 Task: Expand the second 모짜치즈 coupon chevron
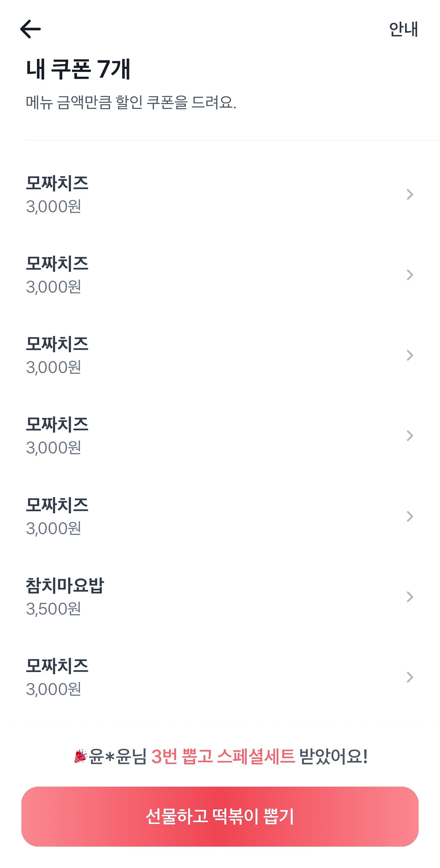click(x=410, y=275)
